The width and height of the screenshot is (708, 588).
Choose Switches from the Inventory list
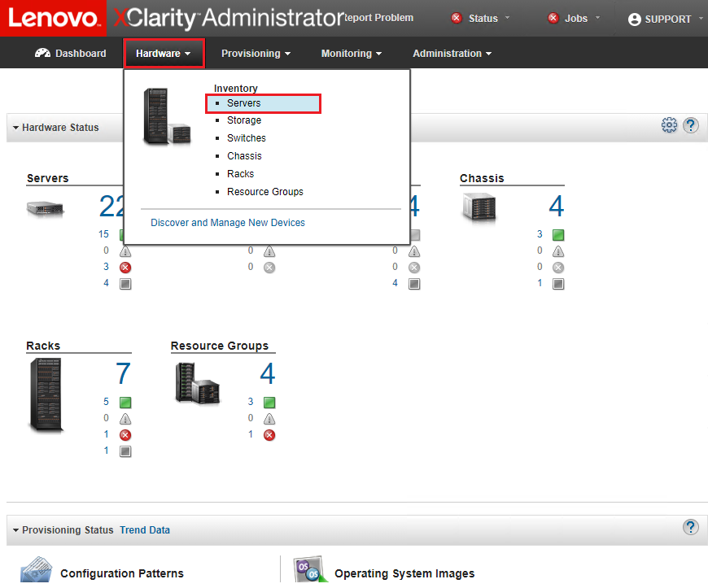(x=246, y=138)
